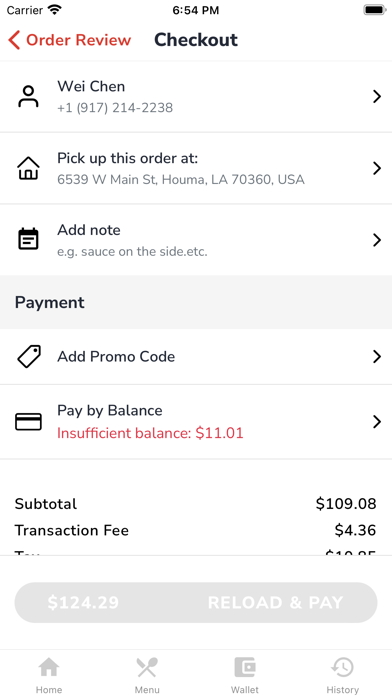Select the Pay by Balance label
392x696 pixels.
(110, 411)
